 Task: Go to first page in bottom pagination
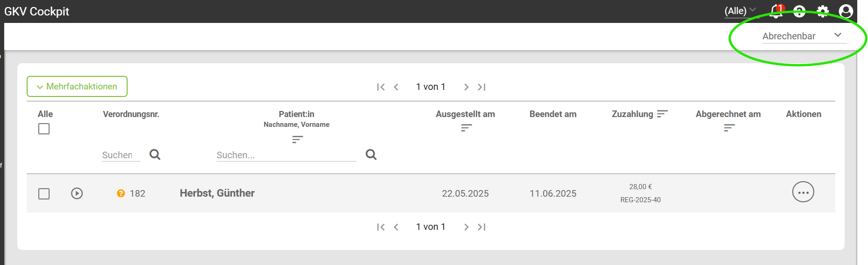tap(381, 227)
